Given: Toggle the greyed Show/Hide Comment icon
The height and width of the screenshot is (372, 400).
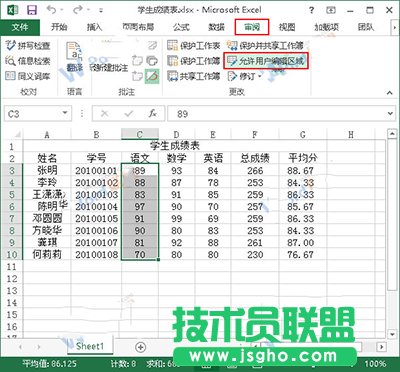Looking at the screenshot, I should (x=152, y=45).
